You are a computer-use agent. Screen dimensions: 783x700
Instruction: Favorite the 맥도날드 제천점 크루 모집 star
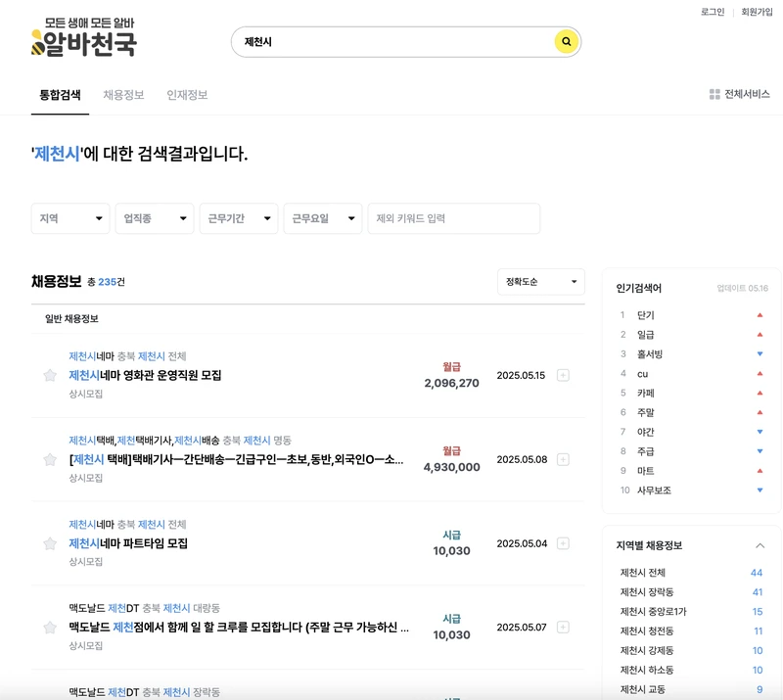point(50,627)
